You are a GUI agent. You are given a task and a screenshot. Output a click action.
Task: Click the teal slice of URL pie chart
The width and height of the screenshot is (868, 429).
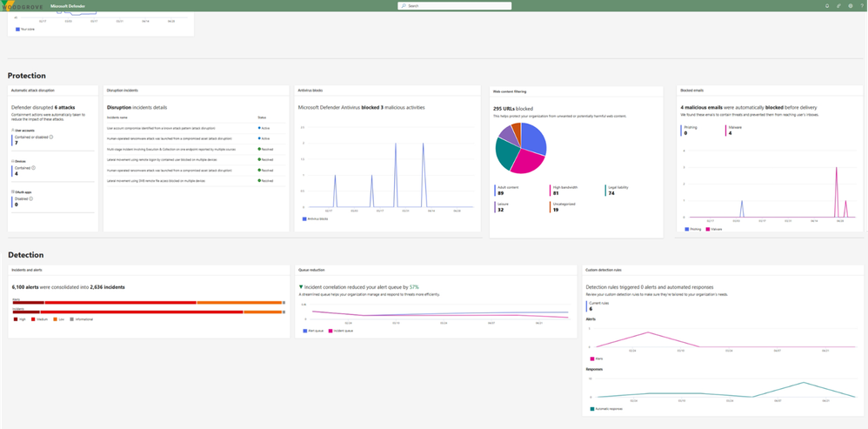[x=504, y=153]
